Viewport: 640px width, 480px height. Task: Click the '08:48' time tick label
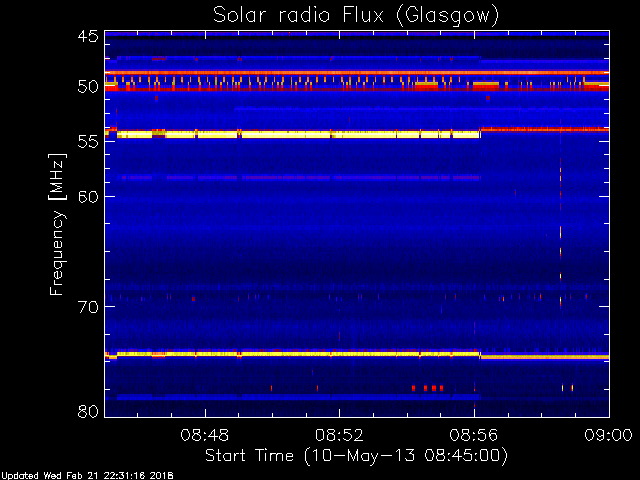pos(204,435)
